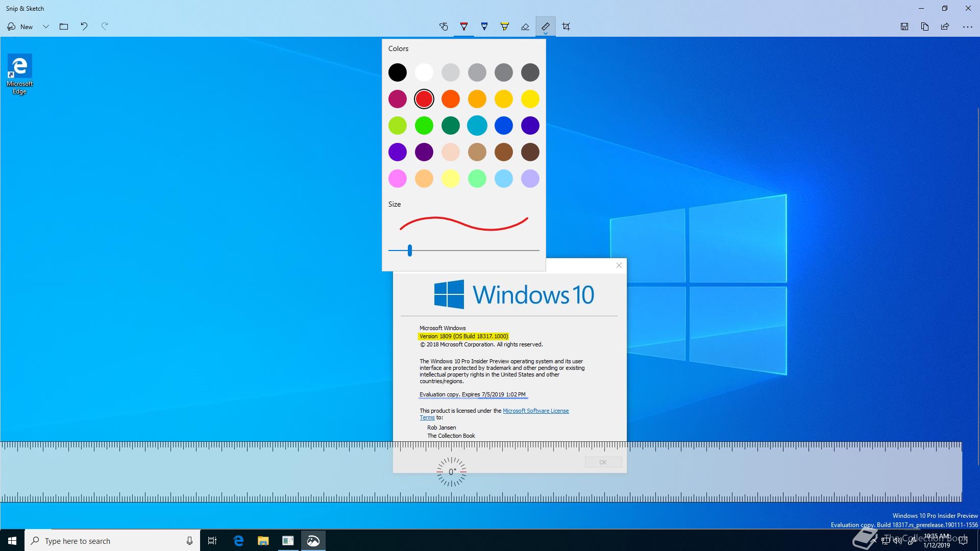980x551 pixels.
Task: Expand the New snip delay dropdown
Action: (46, 27)
